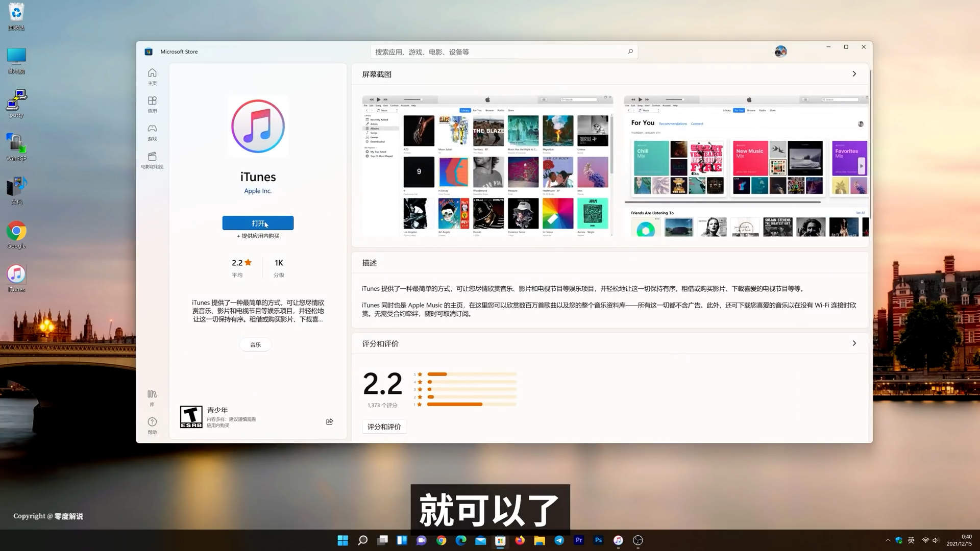Image resolution: width=980 pixels, height=551 pixels.
Task: Launch iTunes from the taskbar
Action: pos(618,540)
